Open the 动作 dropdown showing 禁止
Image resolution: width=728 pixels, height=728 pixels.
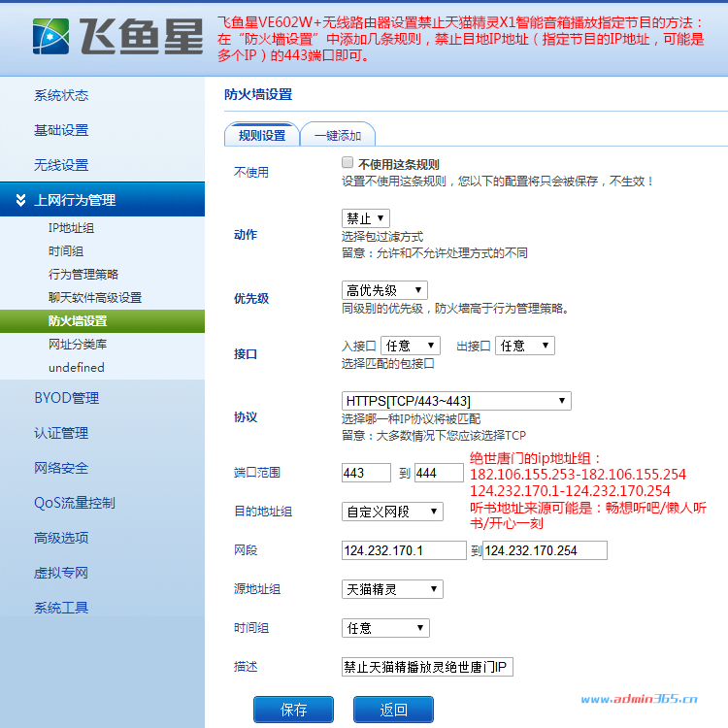365,218
